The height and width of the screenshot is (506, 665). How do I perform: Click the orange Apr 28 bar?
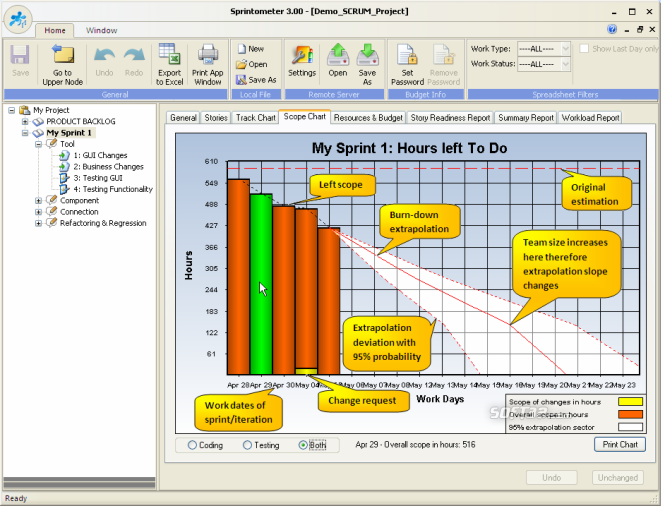click(x=239, y=277)
